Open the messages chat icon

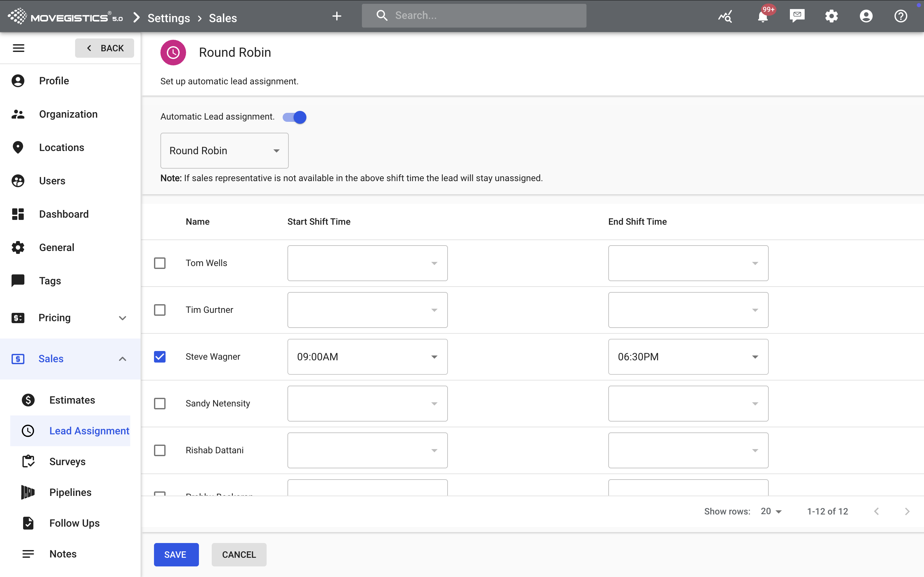[797, 16]
